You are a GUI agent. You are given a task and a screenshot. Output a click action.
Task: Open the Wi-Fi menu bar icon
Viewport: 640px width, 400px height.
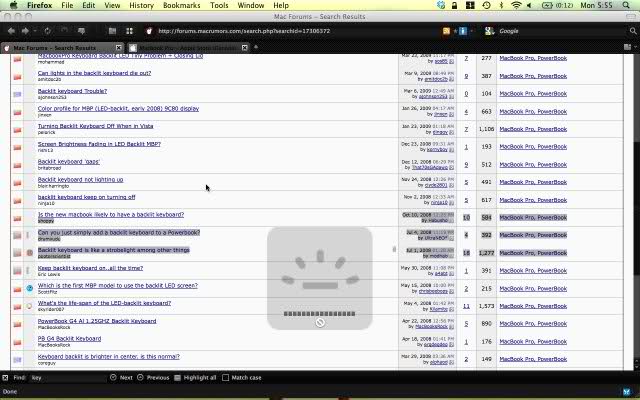(x=516, y=5)
